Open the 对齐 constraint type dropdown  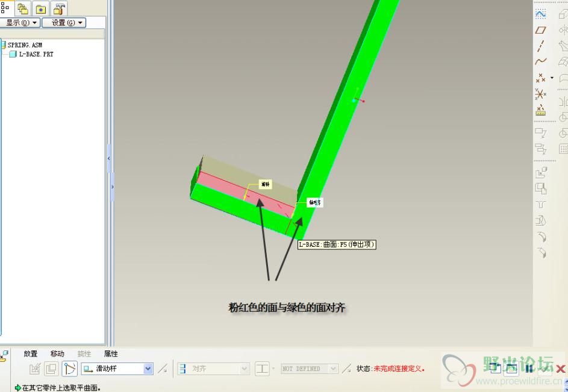tap(213, 369)
